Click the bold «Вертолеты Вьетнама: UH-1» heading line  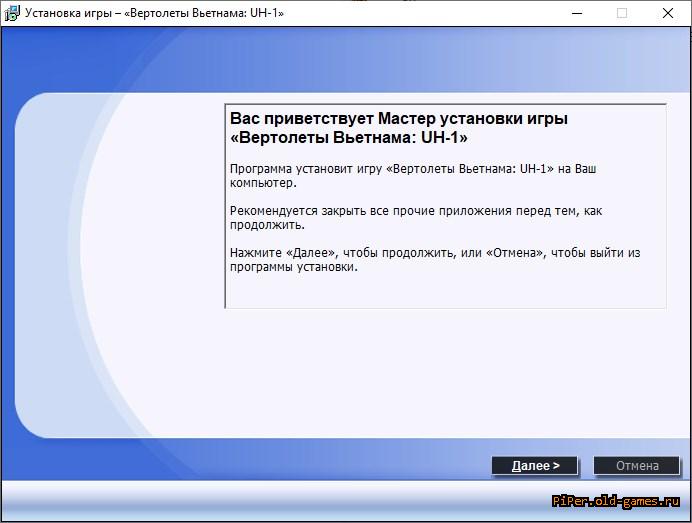tap(349, 138)
